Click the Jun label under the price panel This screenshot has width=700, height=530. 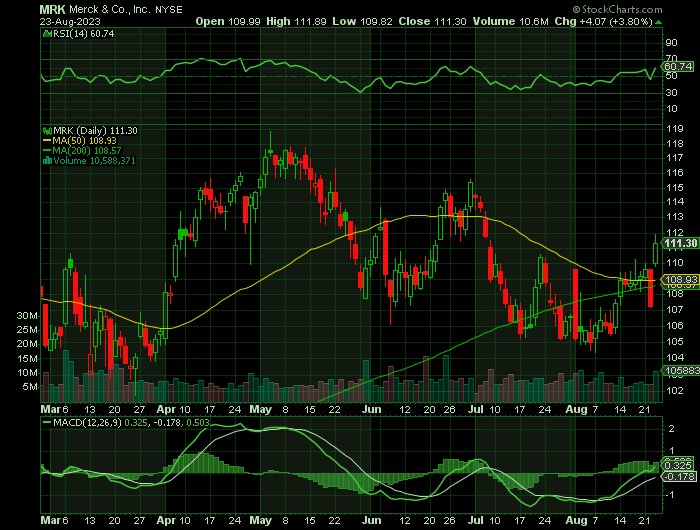371,409
